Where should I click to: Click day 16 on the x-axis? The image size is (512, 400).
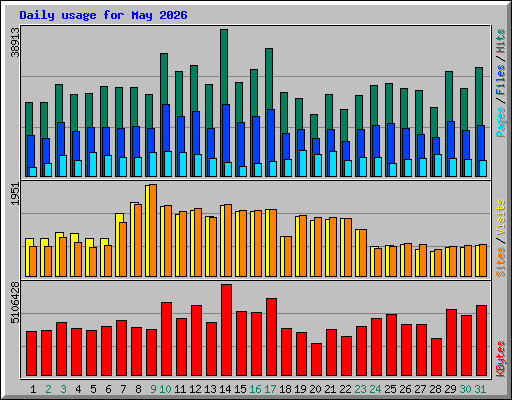255,389
